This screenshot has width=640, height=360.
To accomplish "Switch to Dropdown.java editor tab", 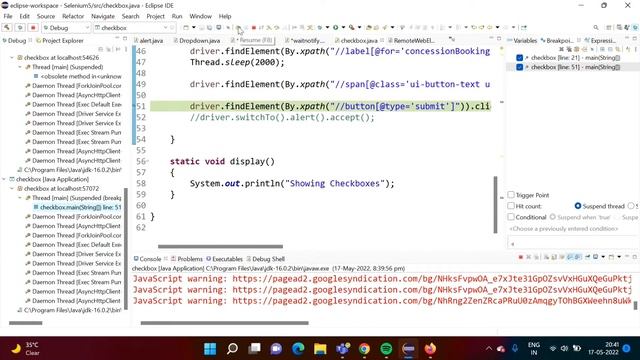I will 197,40.
